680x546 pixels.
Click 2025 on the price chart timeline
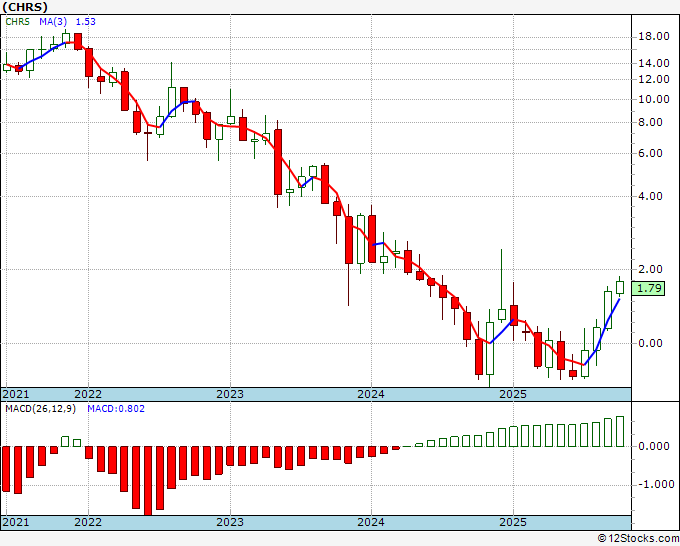tap(513, 394)
